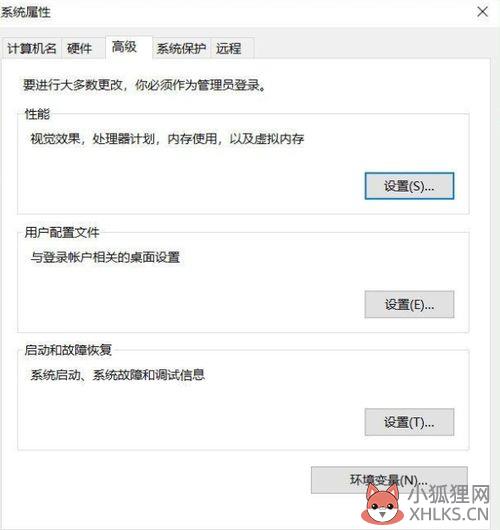Click the 小狐狸网 watermark text
500x530 pixels.
pyautogui.click(x=449, y=494)
